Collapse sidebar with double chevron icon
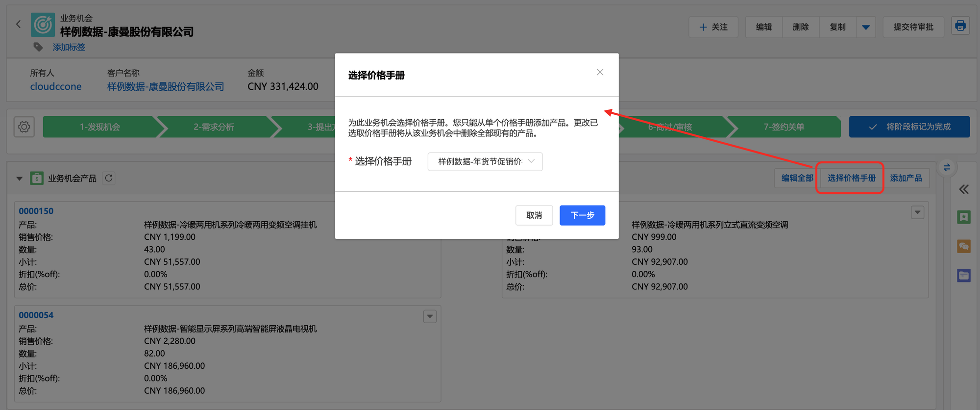980x410 pixels. click(963, 189)
